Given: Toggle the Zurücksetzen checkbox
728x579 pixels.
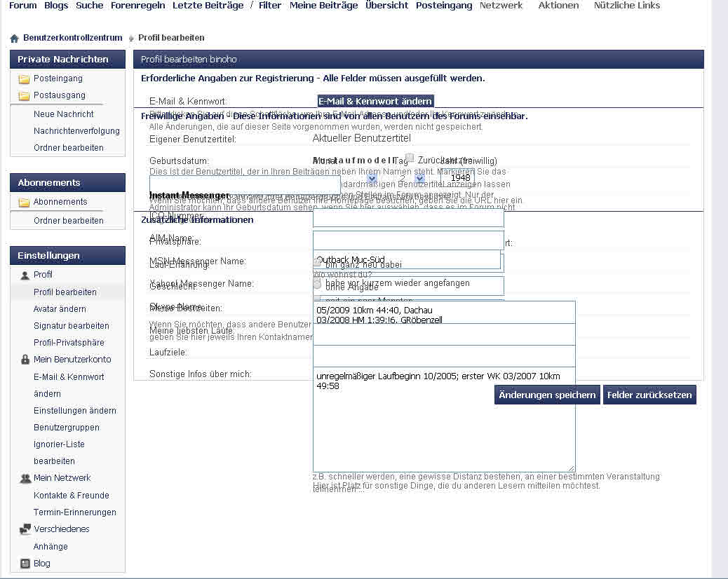Looking at the screenshot, I should [410, 159].
